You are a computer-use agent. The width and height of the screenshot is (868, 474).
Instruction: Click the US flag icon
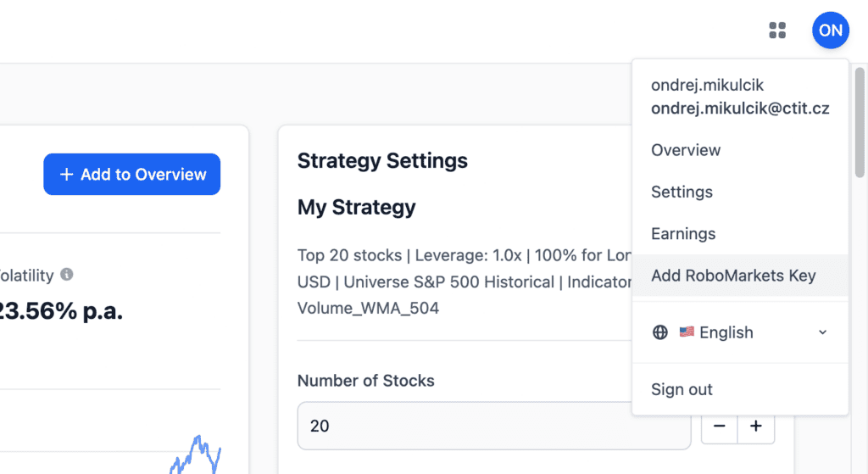pos(687,332)
